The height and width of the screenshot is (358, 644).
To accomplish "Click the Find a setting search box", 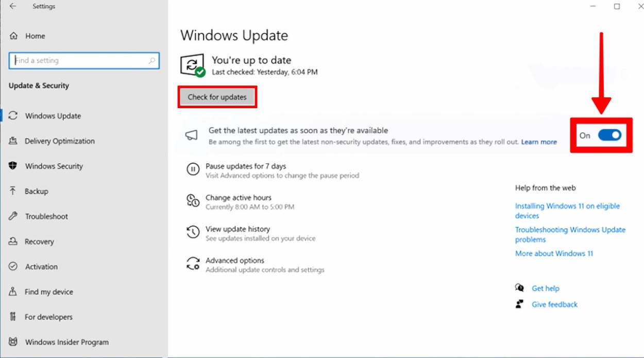I will click(84, 60).
